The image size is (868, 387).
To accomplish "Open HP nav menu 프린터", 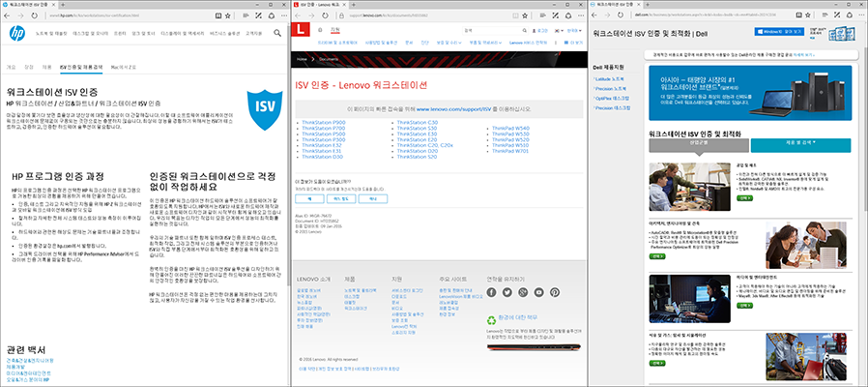I will click(x=120, y=33).
